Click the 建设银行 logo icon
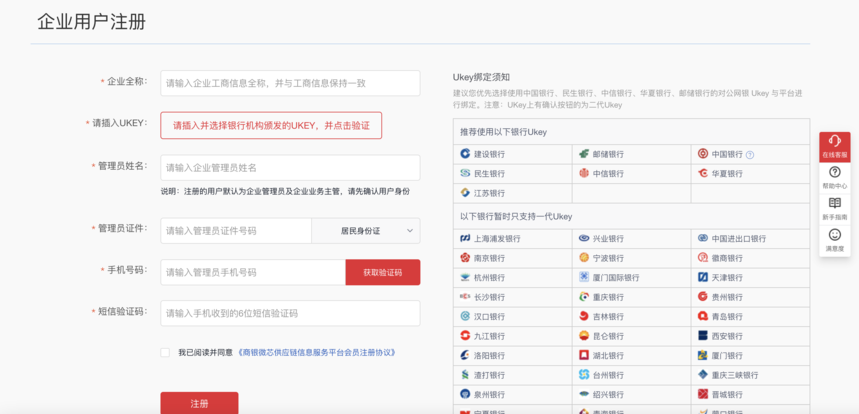This screenshot has width=859, height=414. [x=465, y=154]
